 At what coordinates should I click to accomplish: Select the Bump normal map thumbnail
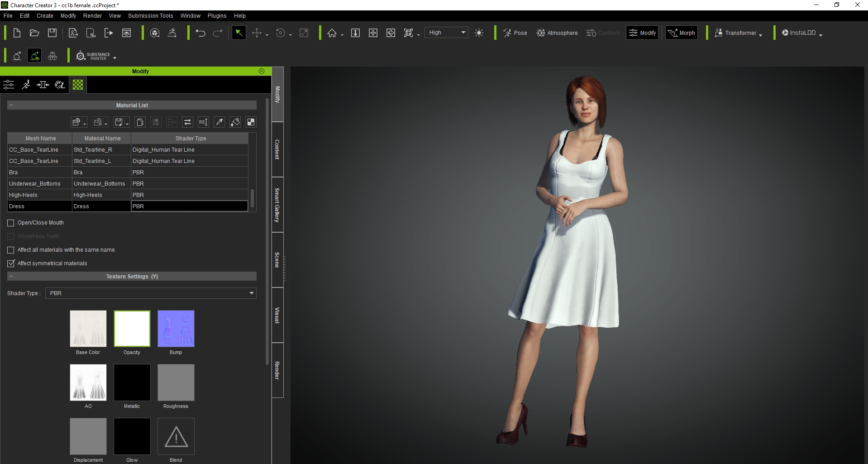pyautogui.click(x=176, y=329)
